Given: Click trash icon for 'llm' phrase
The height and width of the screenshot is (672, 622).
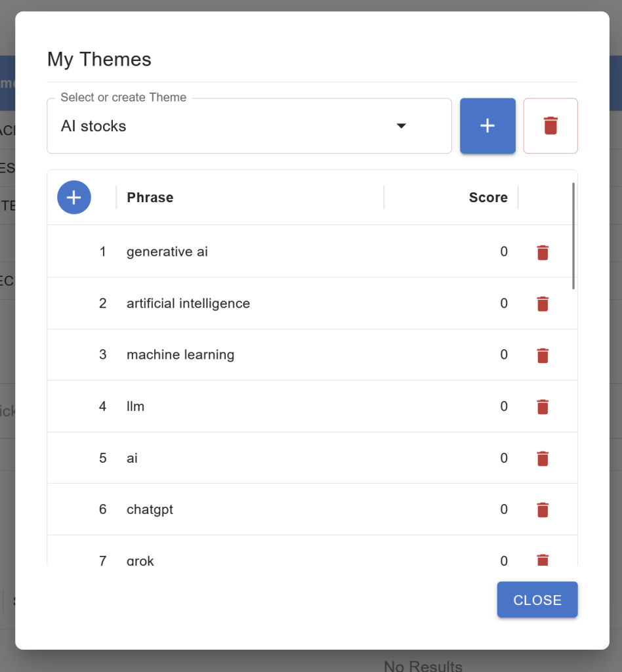Looking at the screenshot, I should click(x=543, y=407).
